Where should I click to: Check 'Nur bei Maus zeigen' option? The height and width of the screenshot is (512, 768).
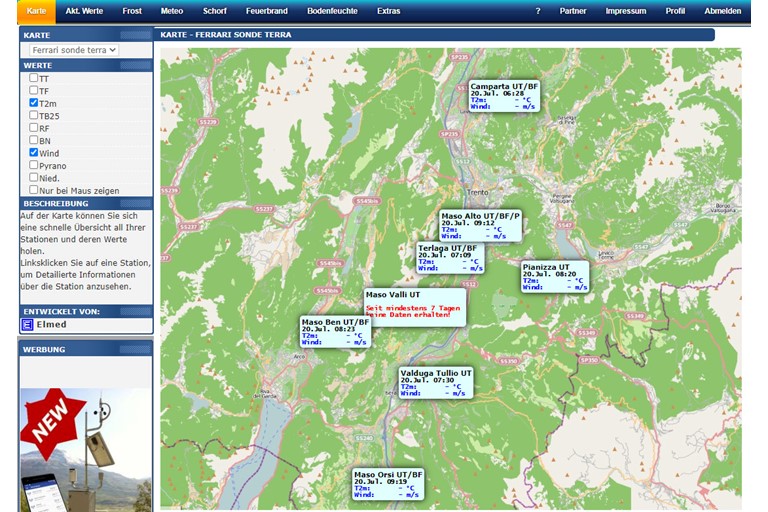pyautogui.click(x=34, y=190)
